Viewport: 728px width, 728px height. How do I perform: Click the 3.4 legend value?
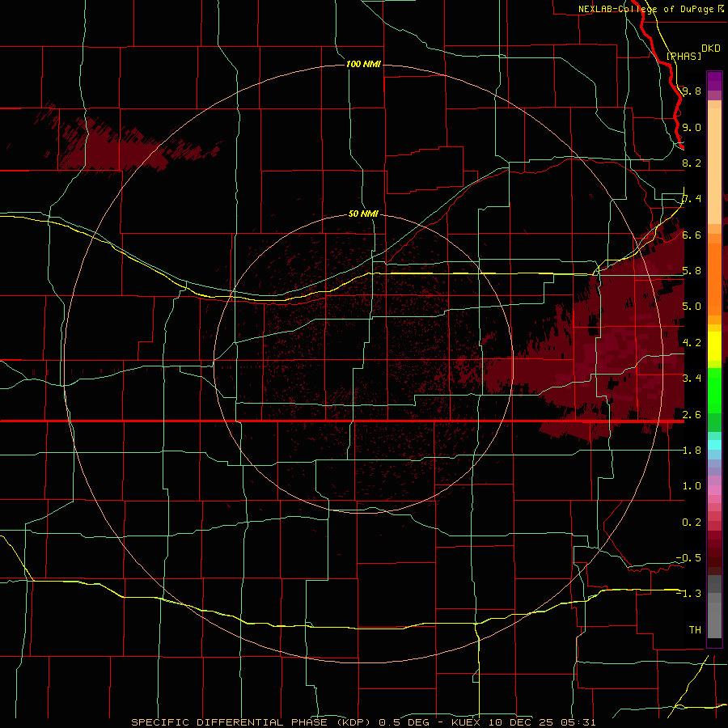(x=692, y=379)
